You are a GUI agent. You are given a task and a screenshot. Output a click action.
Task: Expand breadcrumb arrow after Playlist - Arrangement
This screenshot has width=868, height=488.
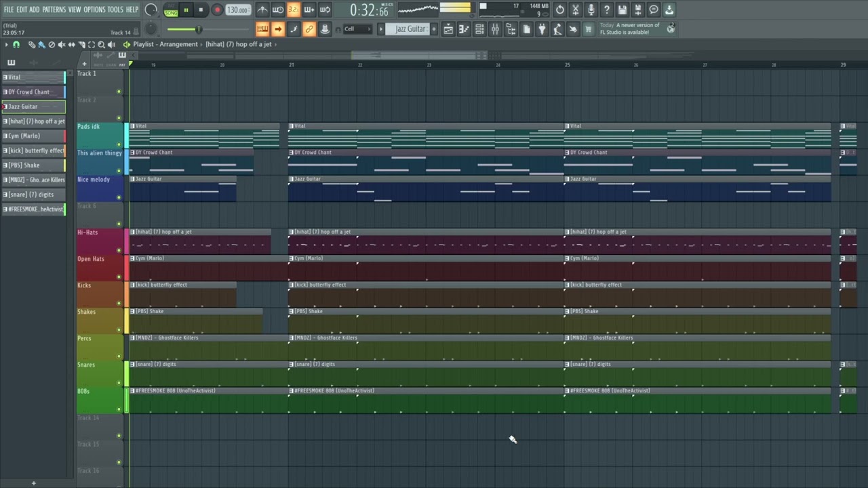(201, 44)
